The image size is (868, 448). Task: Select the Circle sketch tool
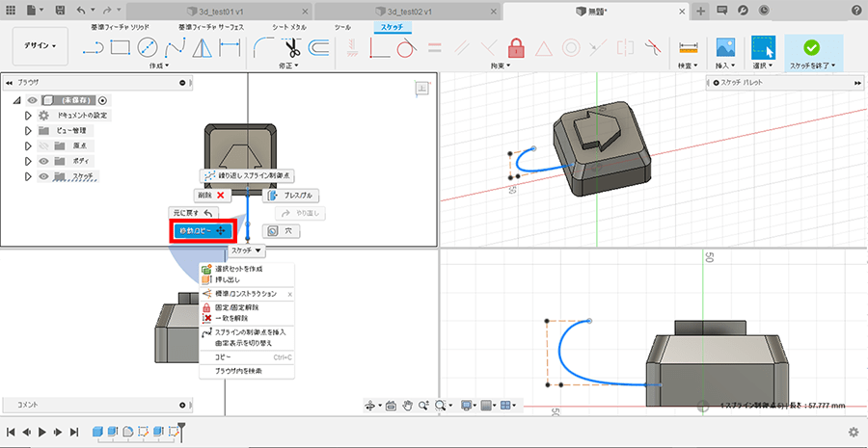click(148, 48)
